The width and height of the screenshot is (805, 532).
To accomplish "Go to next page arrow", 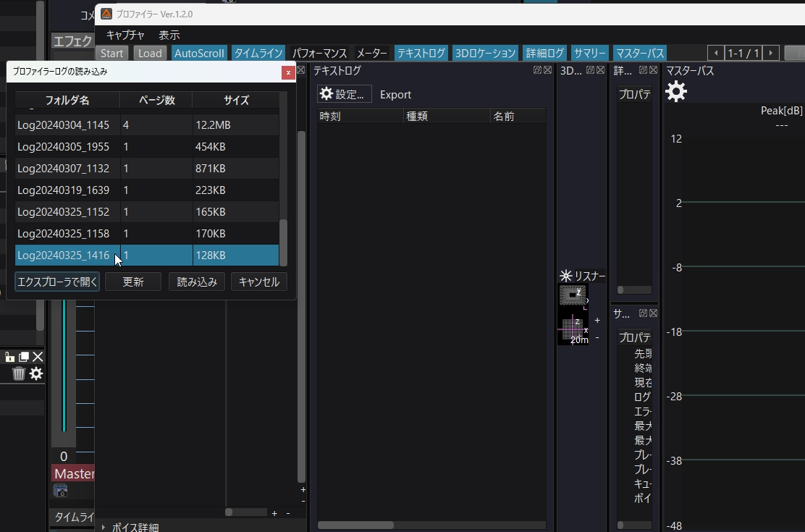I will tap(770, 53).
